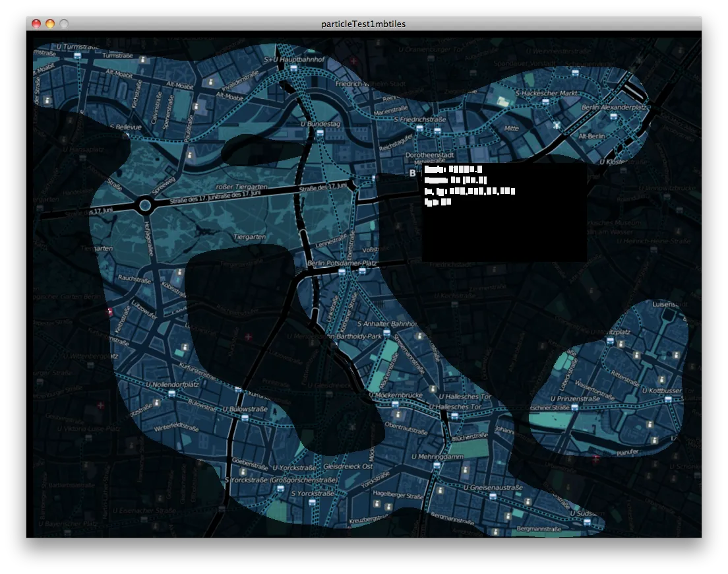Minimize the particleTest1mbtiles window
Viewport: 728px width, 574px height.
(50, 24)
